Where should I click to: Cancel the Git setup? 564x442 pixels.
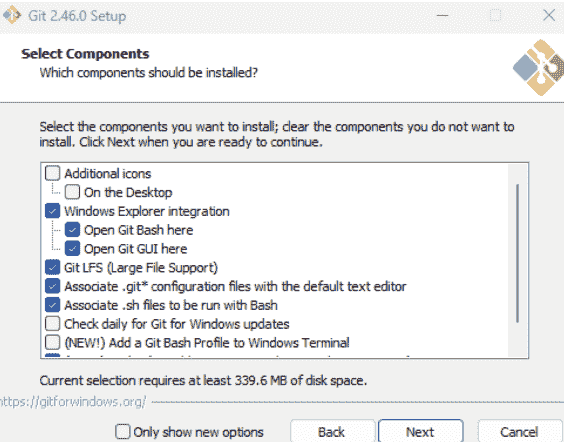click(x=520, y=431)
